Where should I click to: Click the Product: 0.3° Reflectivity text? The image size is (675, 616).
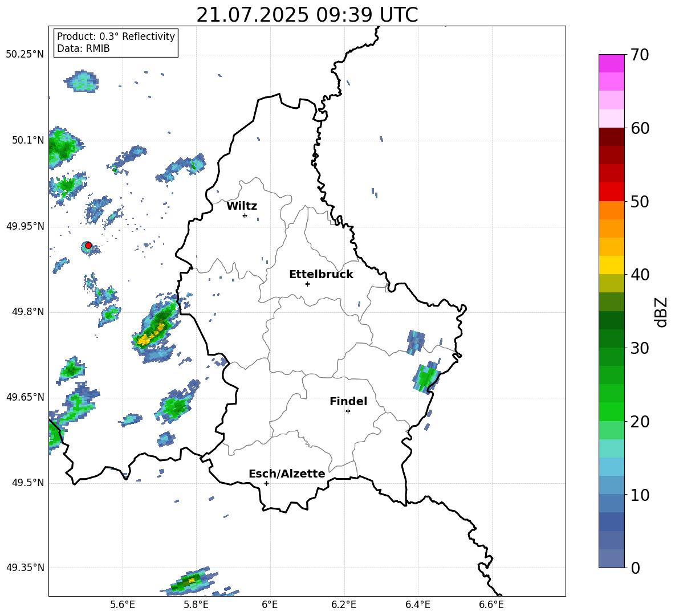[x=116, y=36]
